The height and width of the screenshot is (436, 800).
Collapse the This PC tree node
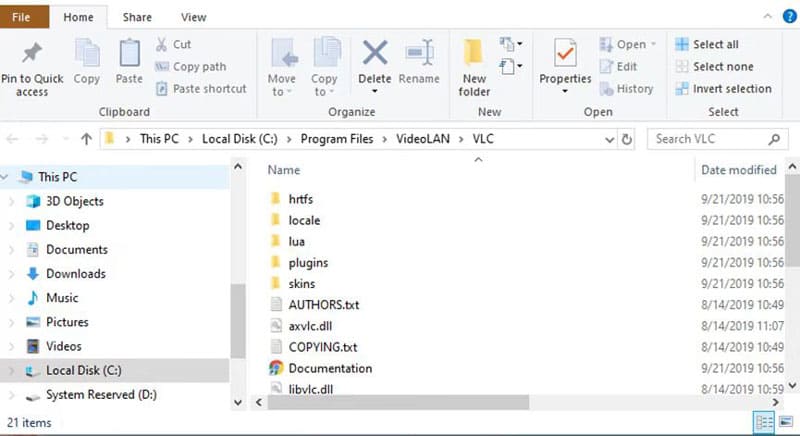point(5,177)
